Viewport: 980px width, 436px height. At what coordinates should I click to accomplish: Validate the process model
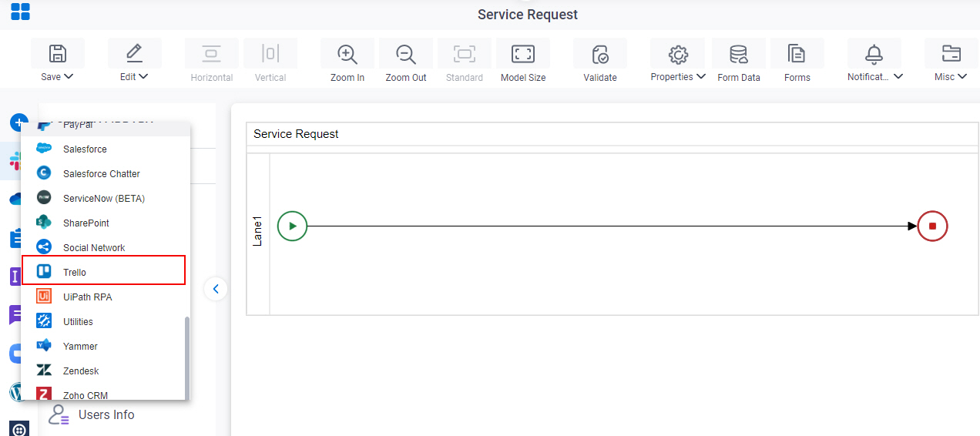pyautogui.click(x=600, y=55)
